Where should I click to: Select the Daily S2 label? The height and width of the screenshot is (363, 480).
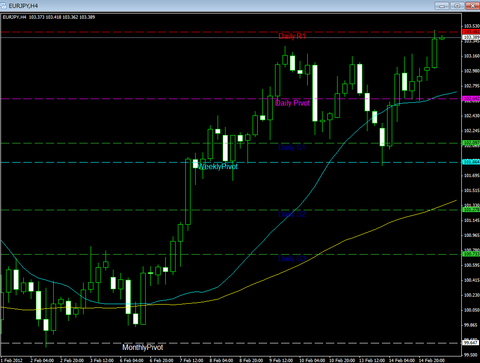292,214
